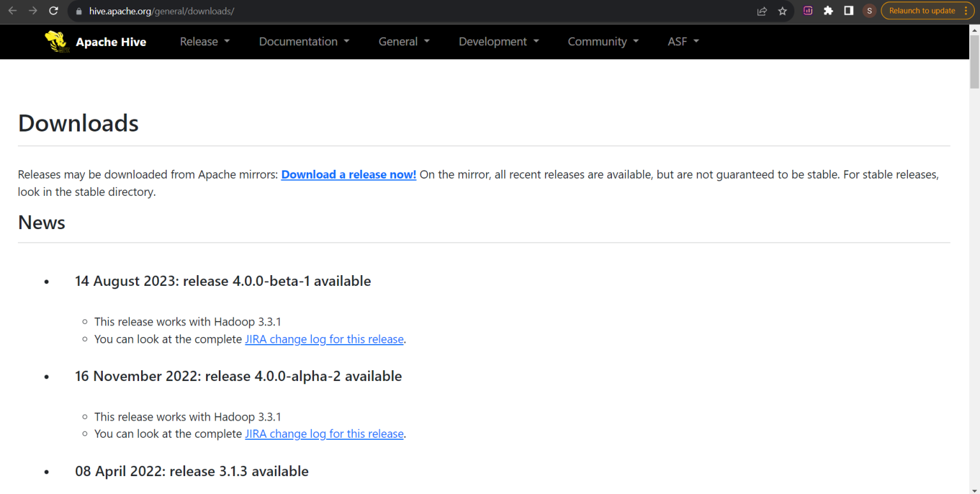
Task: Open the JIRA change log for 4.0.0-beta-1
Action: [x=324, y=339]
